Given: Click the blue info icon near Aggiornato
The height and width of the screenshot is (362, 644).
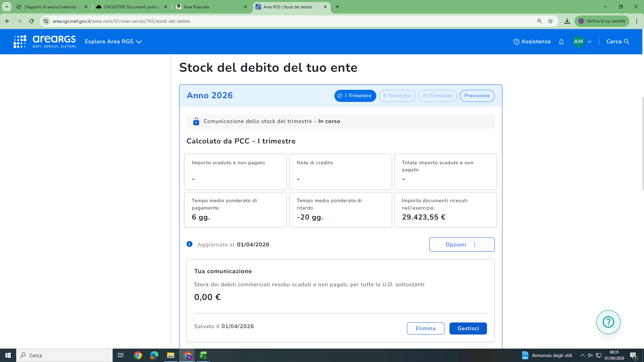Looking at the screenshot, I should 190,244.
